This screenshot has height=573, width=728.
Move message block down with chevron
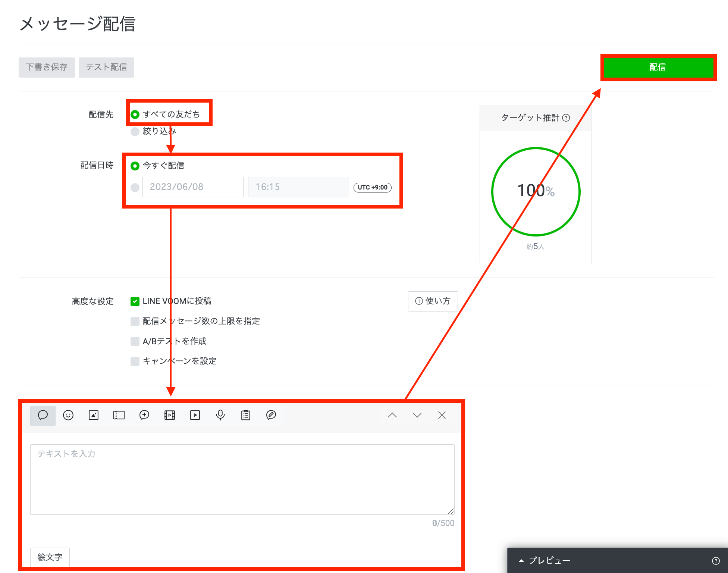point(417,415)
